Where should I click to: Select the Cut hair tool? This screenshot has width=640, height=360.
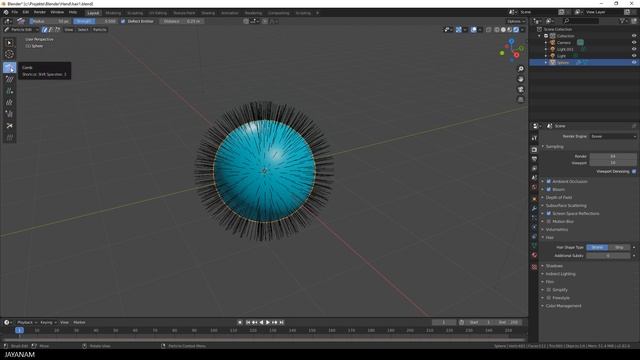pos(9,126)
